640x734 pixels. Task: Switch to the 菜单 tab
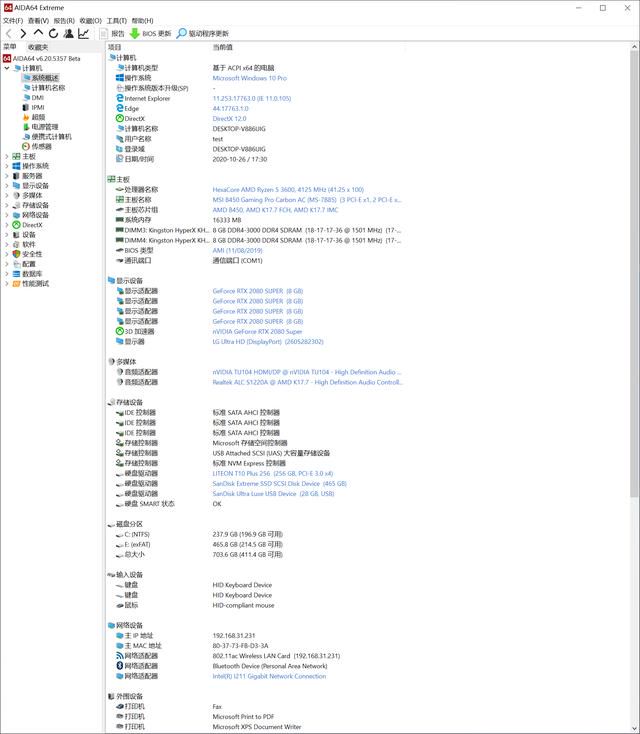(10, 47)
